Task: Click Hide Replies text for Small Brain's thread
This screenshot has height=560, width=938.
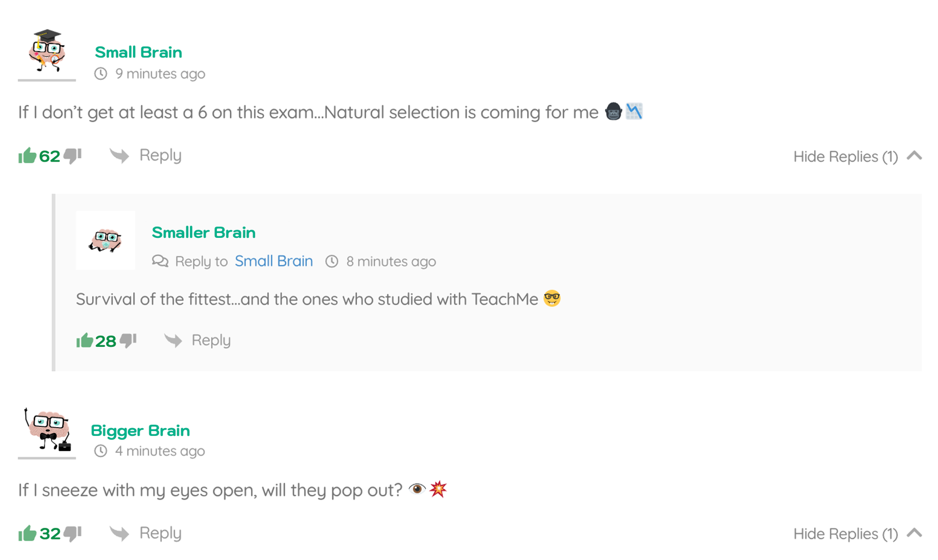Action: point(845,157)
